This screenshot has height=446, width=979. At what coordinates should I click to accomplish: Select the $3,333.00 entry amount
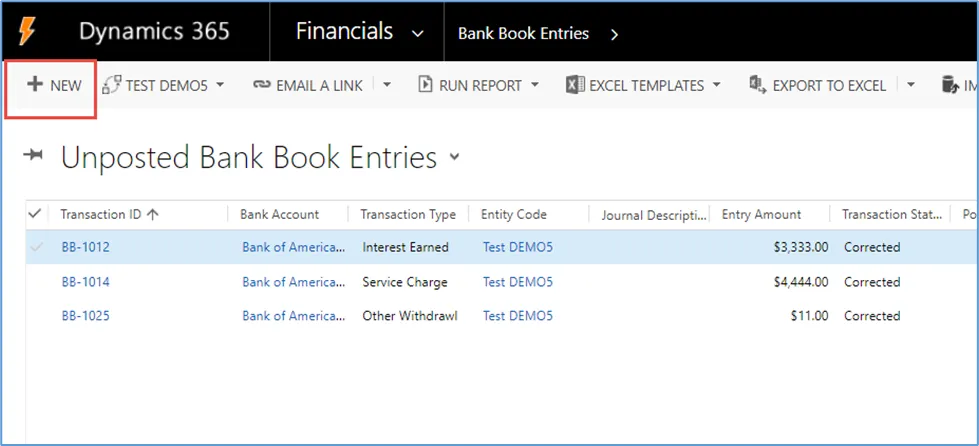[x=801, y=247]
